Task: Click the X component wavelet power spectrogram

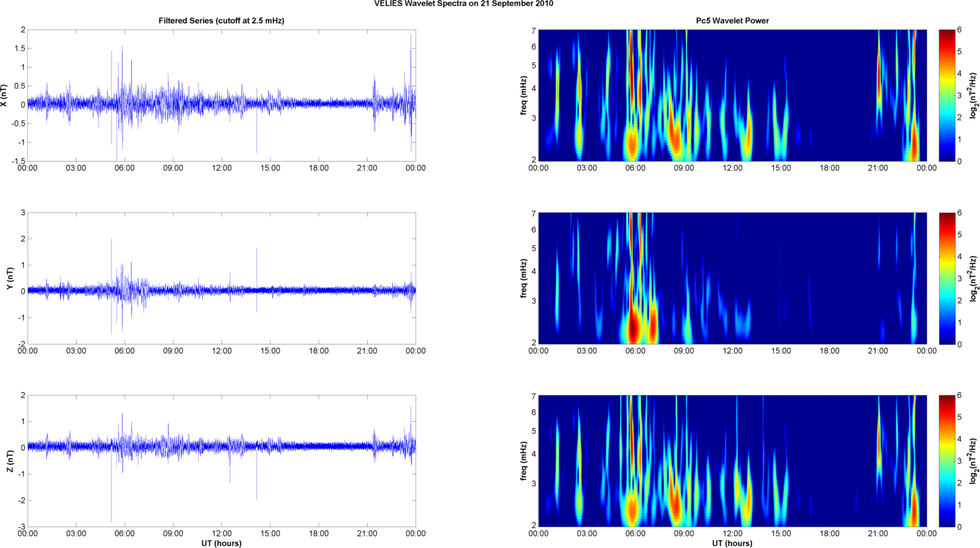Action: click(732, 95)
